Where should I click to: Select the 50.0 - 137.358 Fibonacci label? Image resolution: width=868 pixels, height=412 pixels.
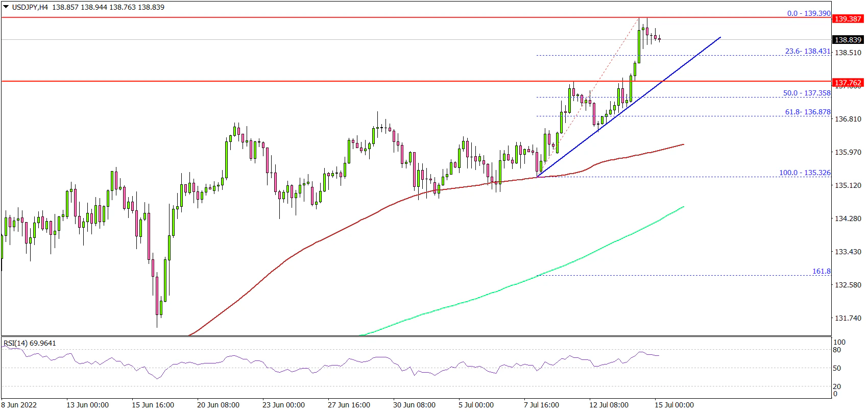807,93
